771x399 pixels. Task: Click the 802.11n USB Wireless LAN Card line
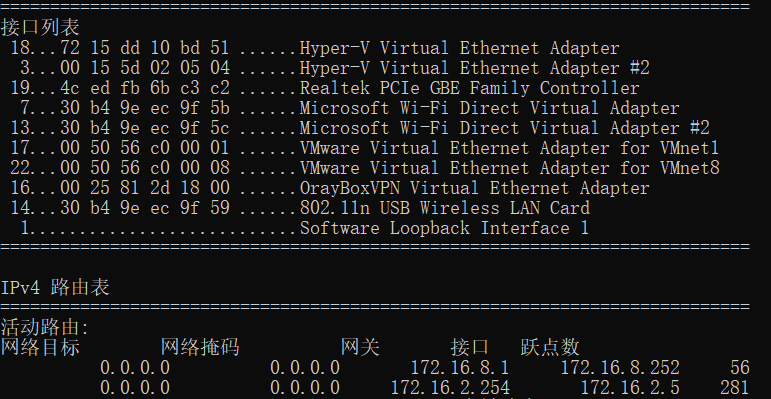pos(300,208)
